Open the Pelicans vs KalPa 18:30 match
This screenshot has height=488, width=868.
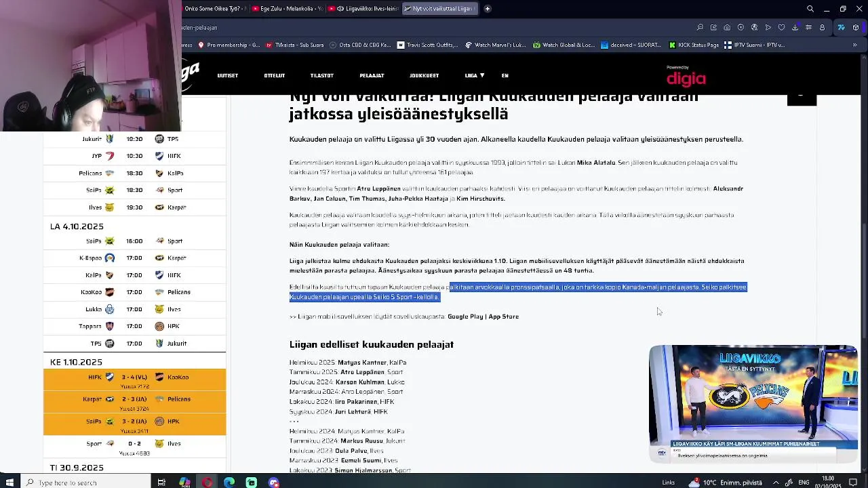pyautogui.click(x=134, y=173)
